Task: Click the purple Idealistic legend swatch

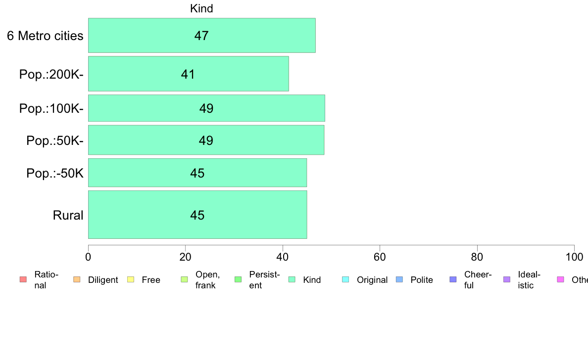Action: click(507, 279)
